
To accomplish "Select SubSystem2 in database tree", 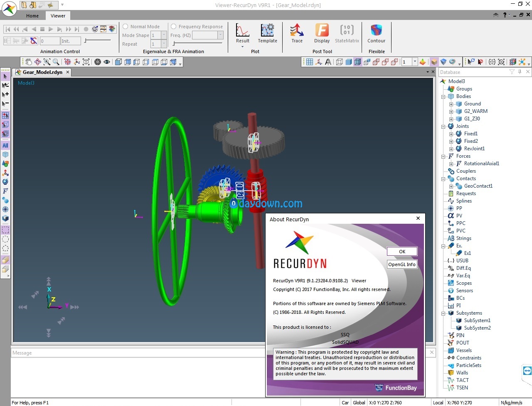I will tap(478, 328).
